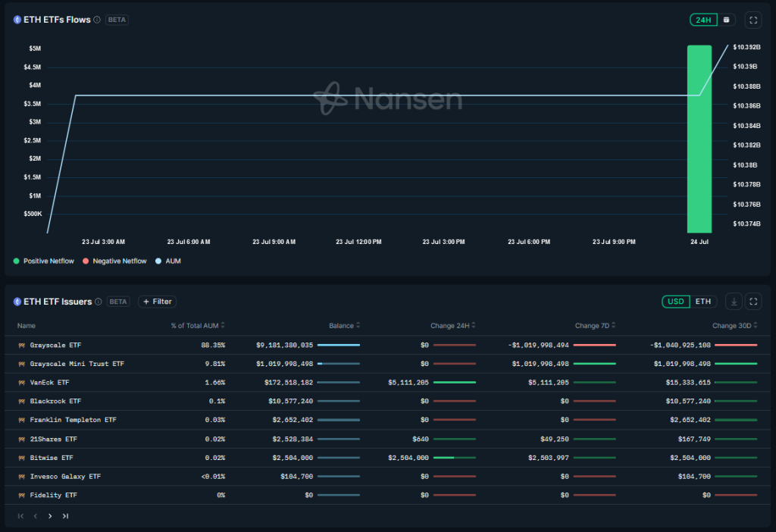Screen dimensions: 776x532
Task: Click the Name column header
Action: coord(27,326)
